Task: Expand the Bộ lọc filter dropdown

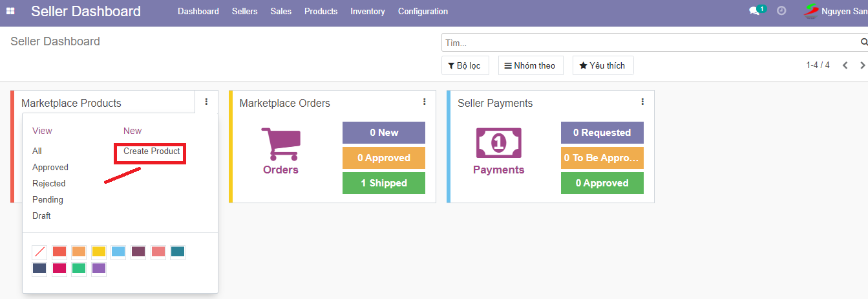Action: click(x=465, y=65)
